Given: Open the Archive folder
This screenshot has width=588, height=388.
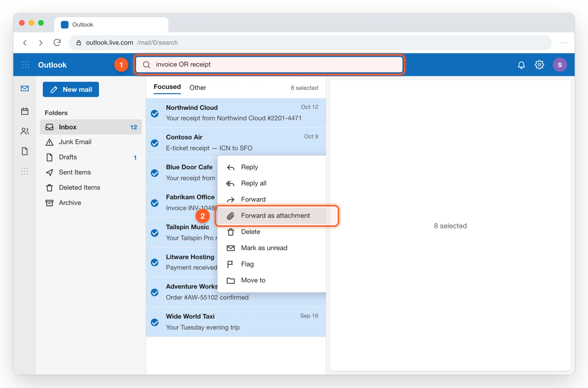Looking at the screenshot, I should (x=91, y=203).
